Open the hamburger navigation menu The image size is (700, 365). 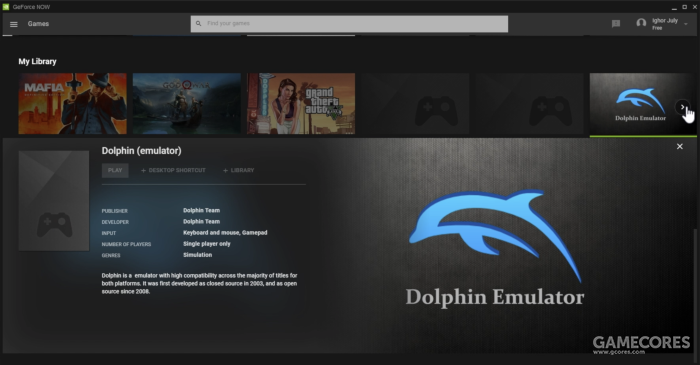(x=14, y=24)
